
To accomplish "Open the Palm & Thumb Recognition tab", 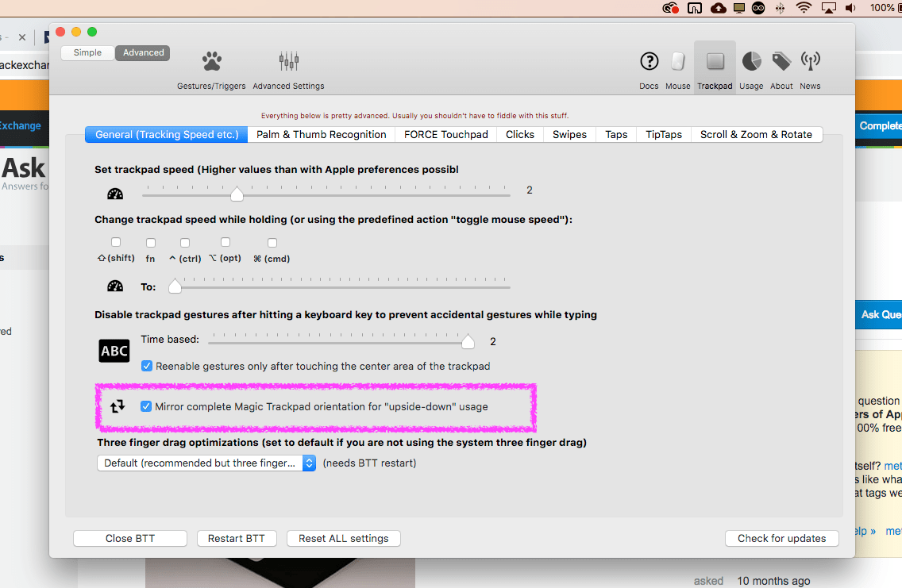I will click(x=321, y=134).
